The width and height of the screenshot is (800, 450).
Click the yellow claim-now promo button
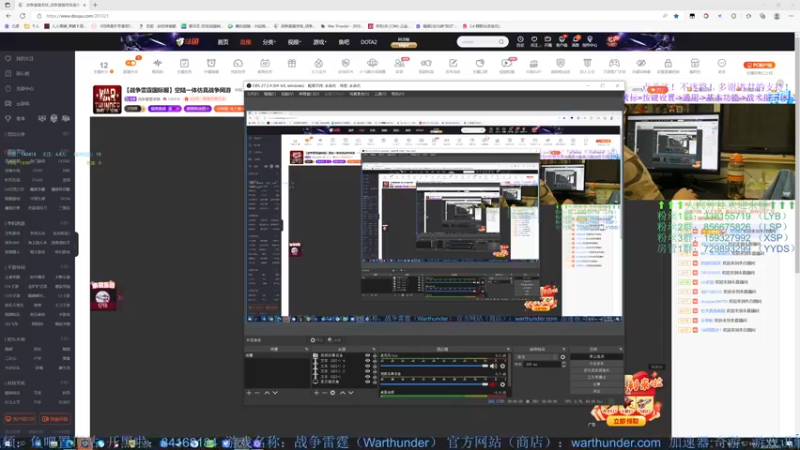(626, 421)
